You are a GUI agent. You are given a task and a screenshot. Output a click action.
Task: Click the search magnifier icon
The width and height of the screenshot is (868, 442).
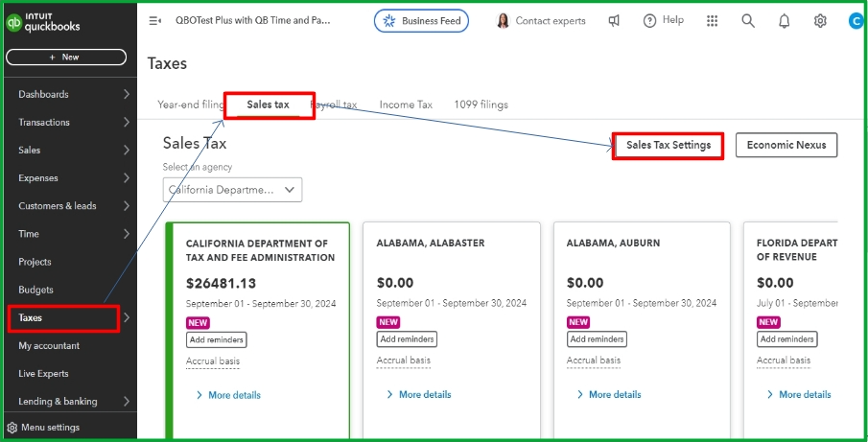tap(748, 21)
